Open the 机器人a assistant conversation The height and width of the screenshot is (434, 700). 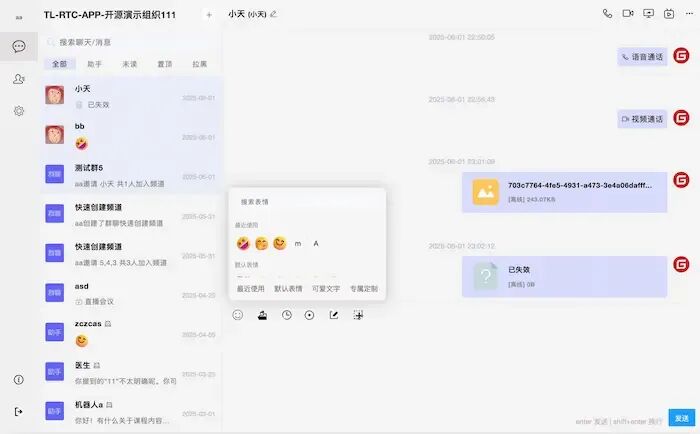point(131,412)
